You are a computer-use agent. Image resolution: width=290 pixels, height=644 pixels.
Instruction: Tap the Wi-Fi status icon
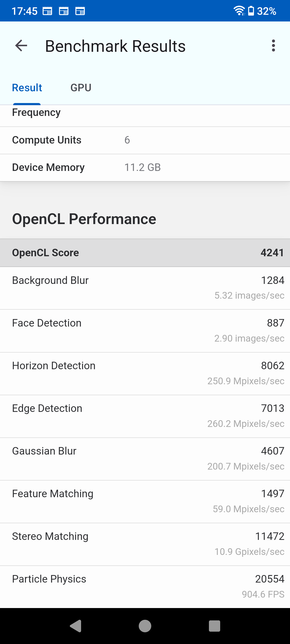(239, 11)
